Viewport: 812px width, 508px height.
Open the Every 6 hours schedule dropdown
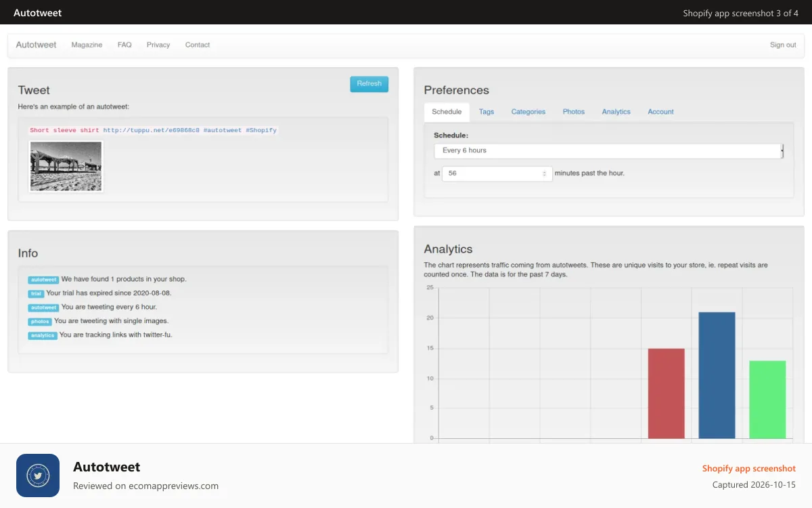coord(609,150)
